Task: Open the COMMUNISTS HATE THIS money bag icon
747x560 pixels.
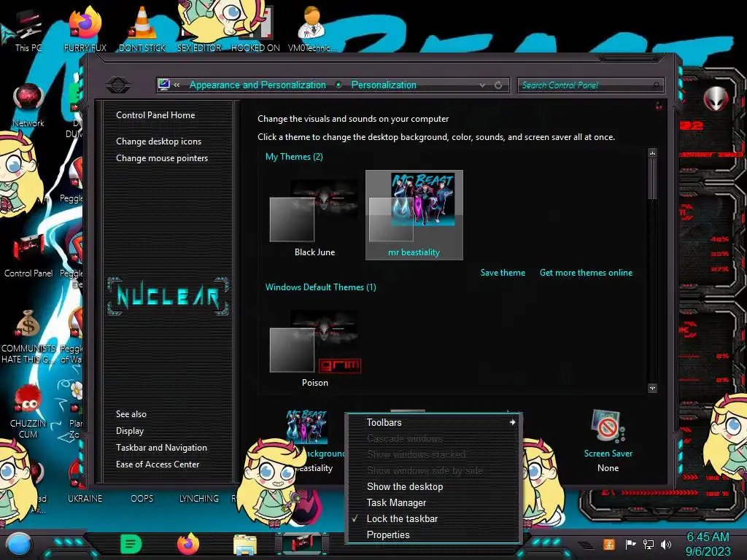Action: (x=28, y=335)
